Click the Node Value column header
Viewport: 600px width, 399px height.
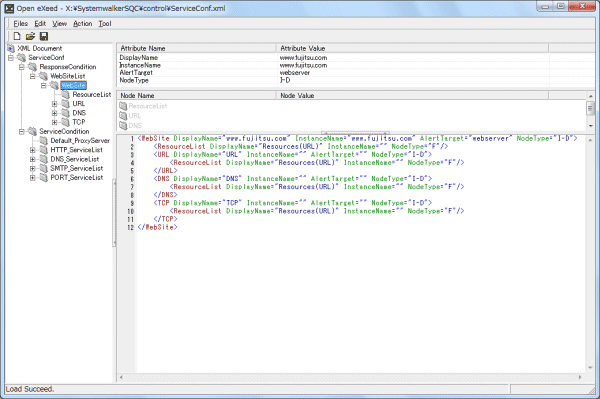click(x=412, y=95)
